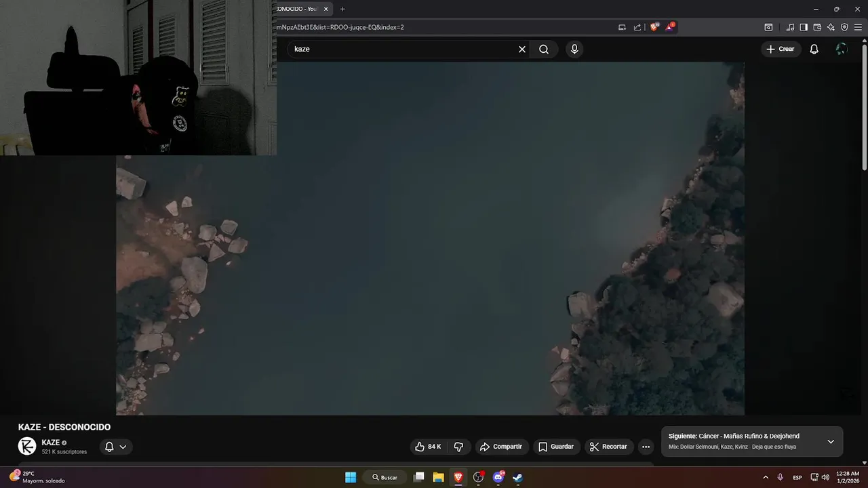Open the cast media icon in address bar
This screenshot has width=868, height=488.
point(623,27)
